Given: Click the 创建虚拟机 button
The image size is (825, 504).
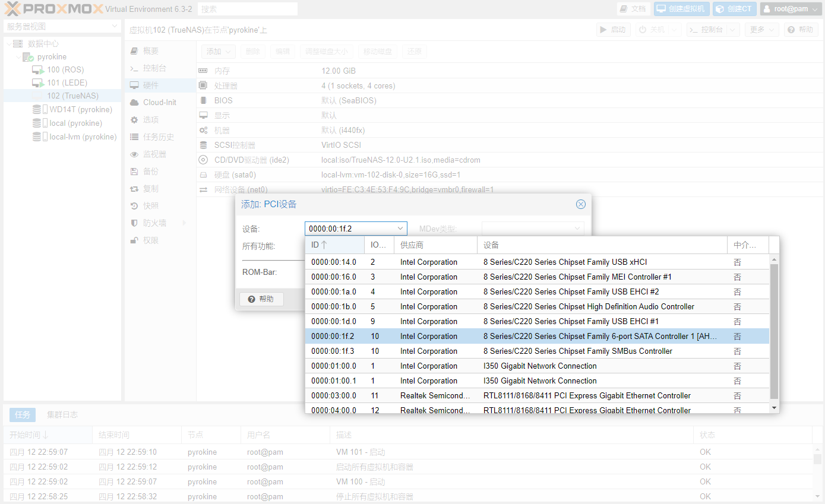Looking at the screenshot, I should (x=682, y=9).
